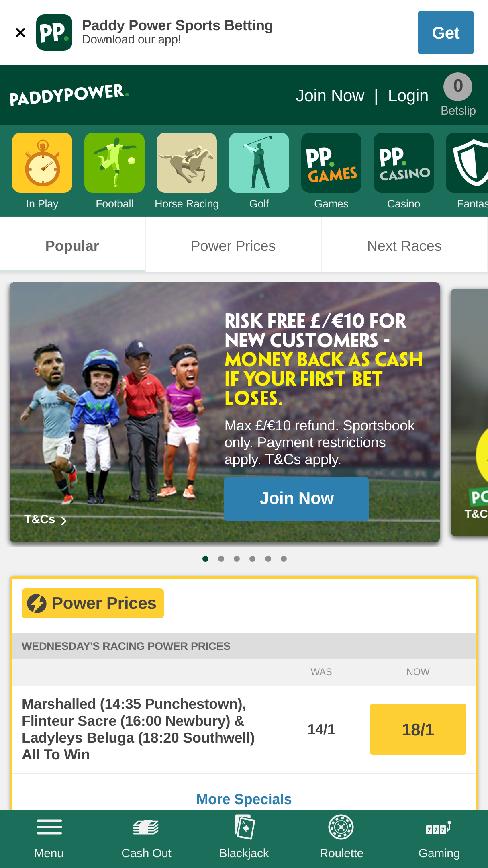Open the PP Casino icon

click(x=404, y=163)
